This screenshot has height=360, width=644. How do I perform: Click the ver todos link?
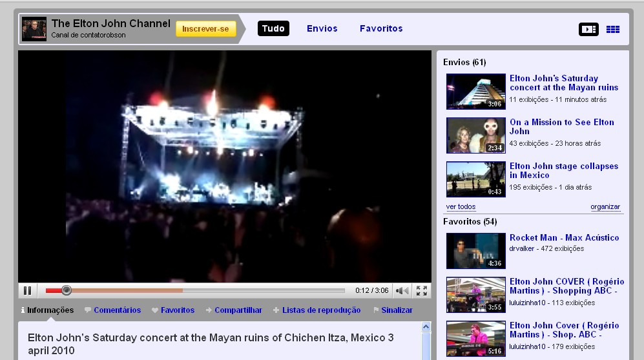461,206
